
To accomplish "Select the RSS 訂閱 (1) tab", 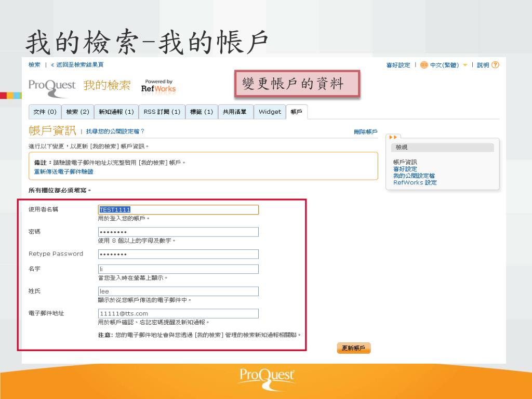I will click(162, 112).
